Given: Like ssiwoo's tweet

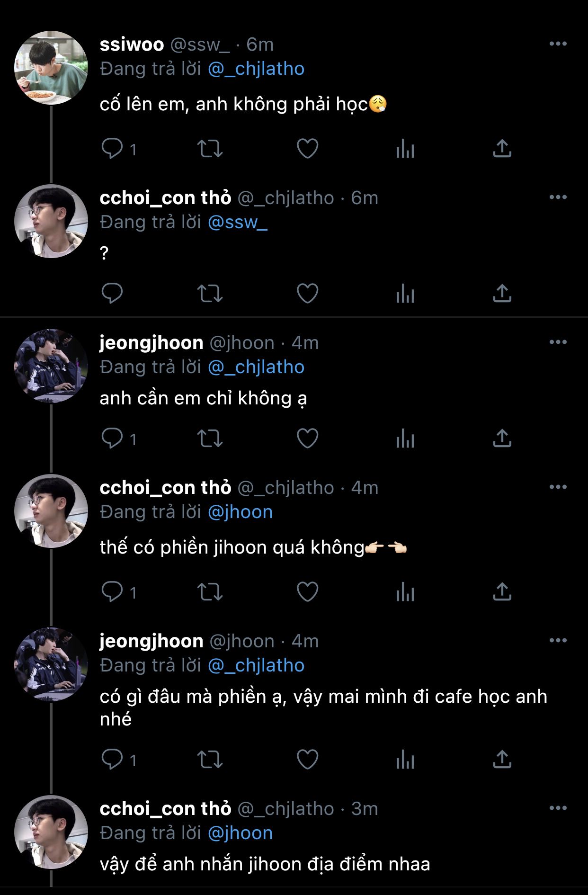Looking at the screenshot, I should [x=307, y=149].
